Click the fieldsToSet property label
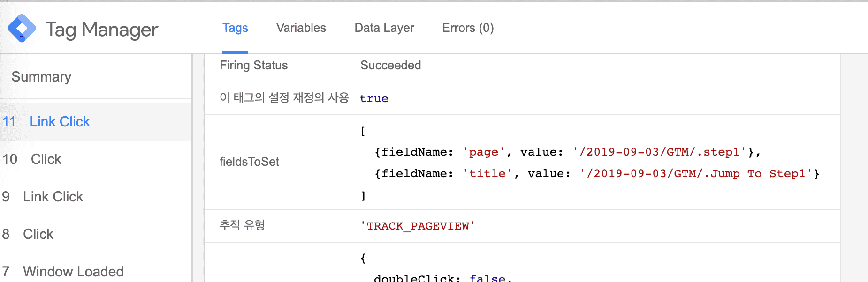 [x=249, y=162]
